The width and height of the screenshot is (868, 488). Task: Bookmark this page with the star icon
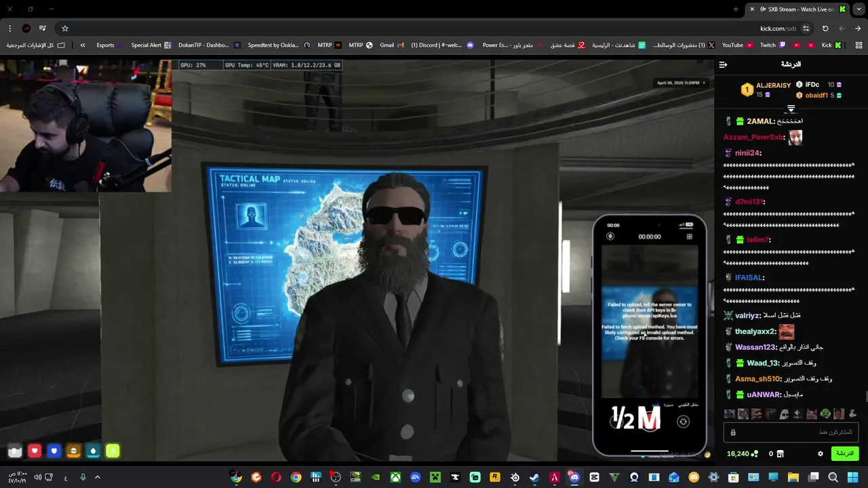click(65, 28)
